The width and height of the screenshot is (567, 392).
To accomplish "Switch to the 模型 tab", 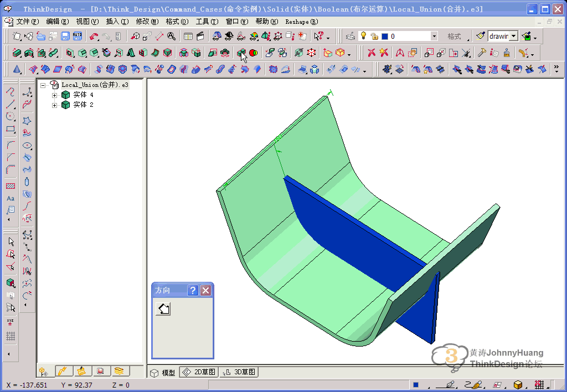I will tap(163, 373).
